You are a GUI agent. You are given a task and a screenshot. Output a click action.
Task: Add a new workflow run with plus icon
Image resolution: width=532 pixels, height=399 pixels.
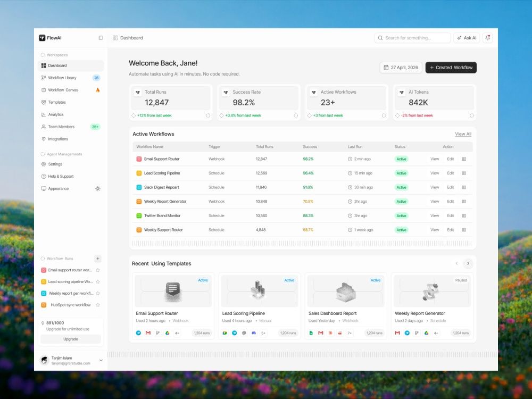pyautogui.click(x=98, y=259)
